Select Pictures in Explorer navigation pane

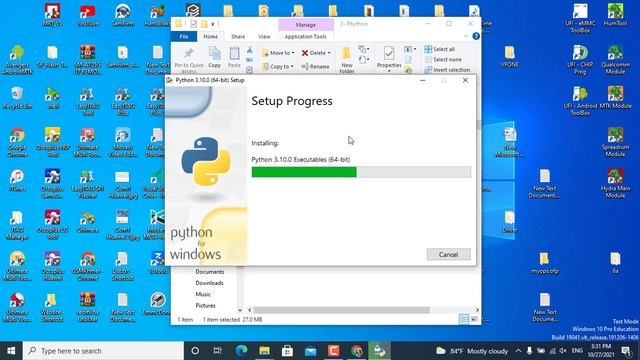click(205, 305)
